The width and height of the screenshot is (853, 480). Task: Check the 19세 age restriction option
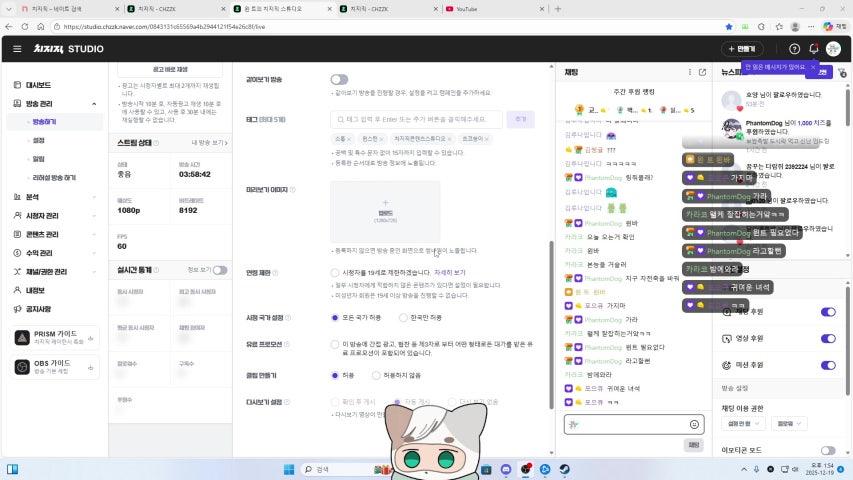[x=335, y=272]
